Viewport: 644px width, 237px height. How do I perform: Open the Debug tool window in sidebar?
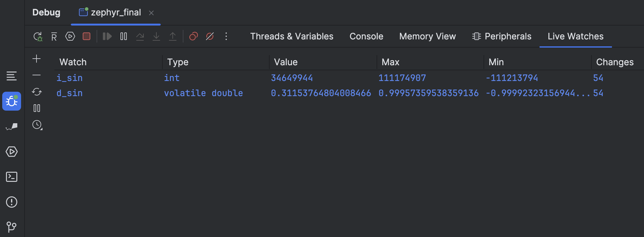[x=12, y=101]
